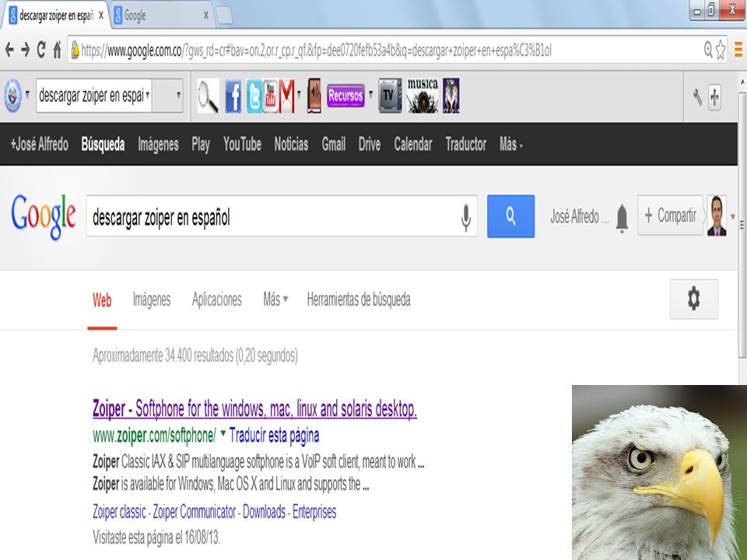The image size is (747, 560).
Task: Expand green arrow next to zoiper URL
Action: pyautogui.click(x=223, y=432)
